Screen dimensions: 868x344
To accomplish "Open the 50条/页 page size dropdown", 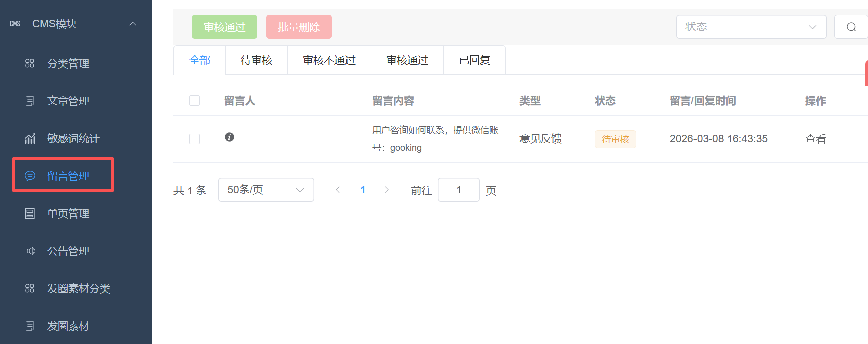I will pos(266,190).
